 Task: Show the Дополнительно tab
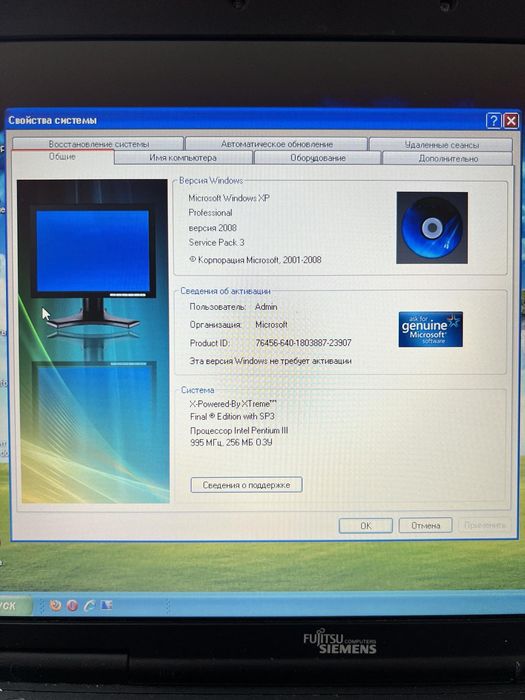point(448,158)
